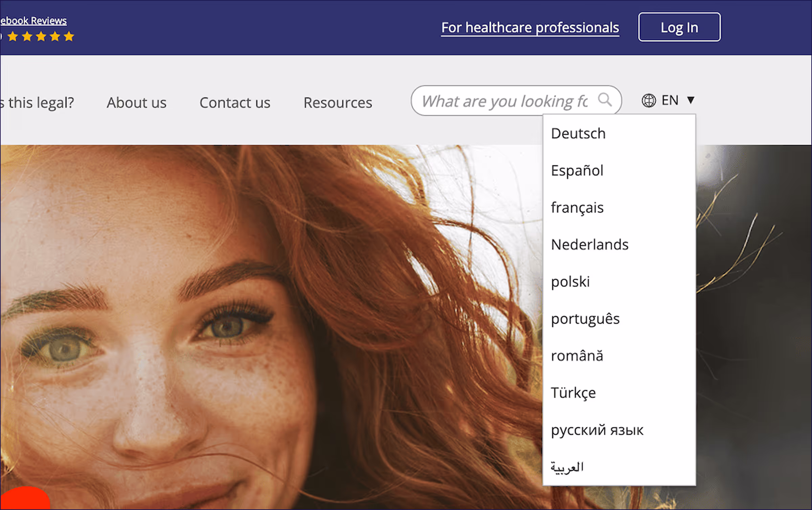
Task: Follow For healthcare professionals link
Action: [530, 27]
